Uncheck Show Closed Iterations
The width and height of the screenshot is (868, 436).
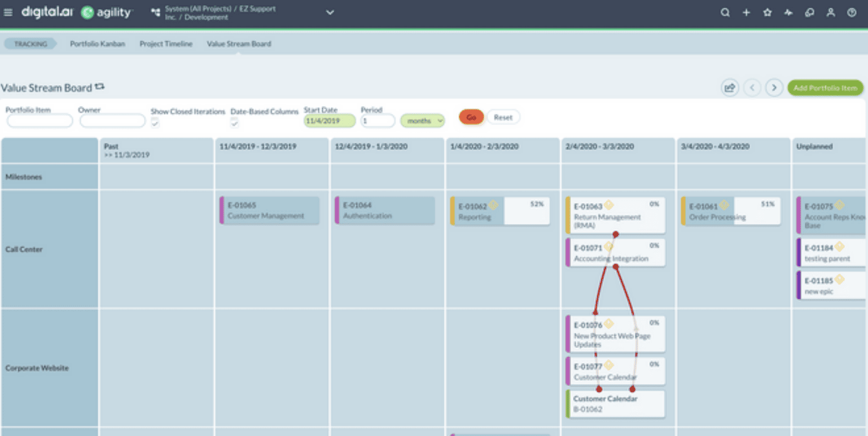[155, 124]
